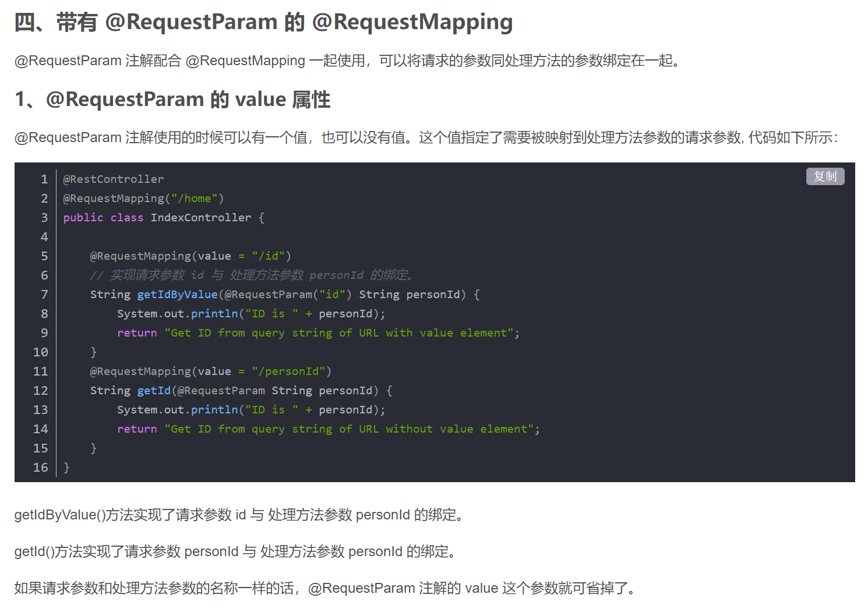Click return line with "without value element"
Viewport: 868px width, 612px height.
tap(329, 429)
